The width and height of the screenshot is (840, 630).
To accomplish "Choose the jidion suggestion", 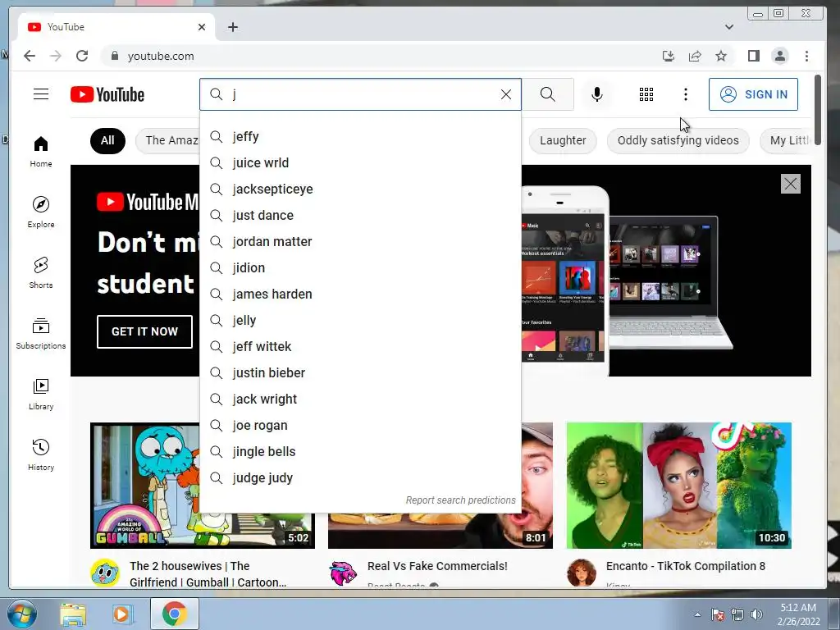I will [x=360, y=268].
